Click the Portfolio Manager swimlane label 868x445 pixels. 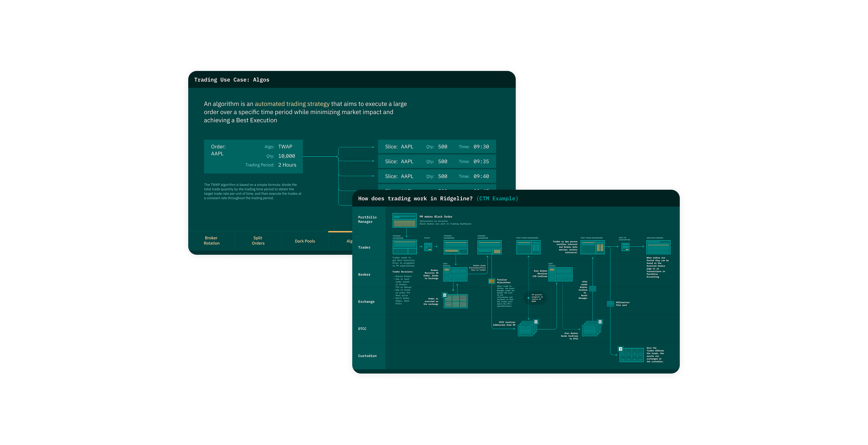367,220
